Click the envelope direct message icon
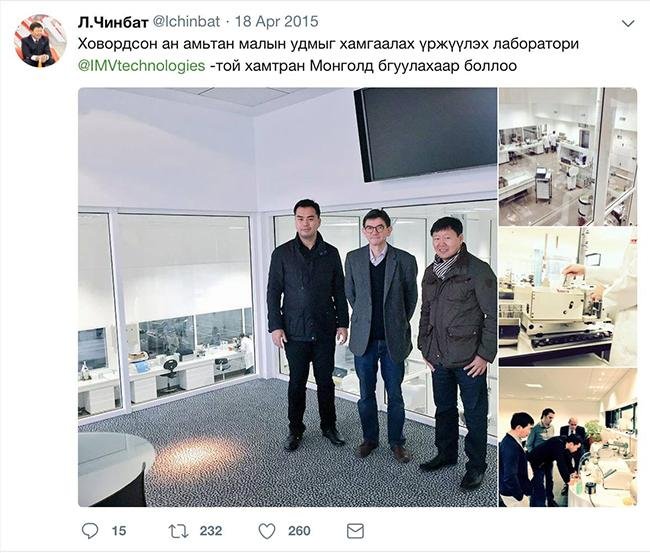Image resolution: width=650 pixels, height=553 pixels. [x=355, y=531]
